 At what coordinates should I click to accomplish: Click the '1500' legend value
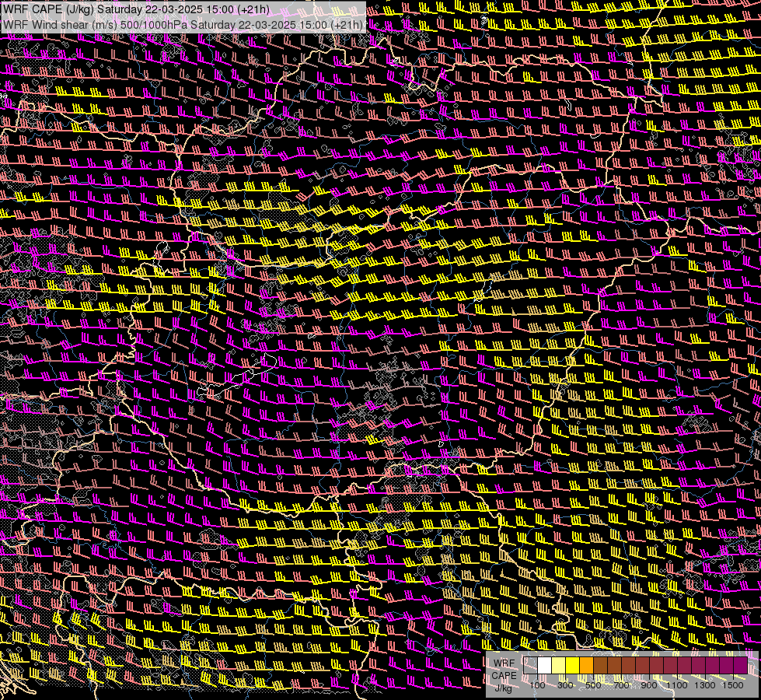pyautogui.click(x=733, y=685)
